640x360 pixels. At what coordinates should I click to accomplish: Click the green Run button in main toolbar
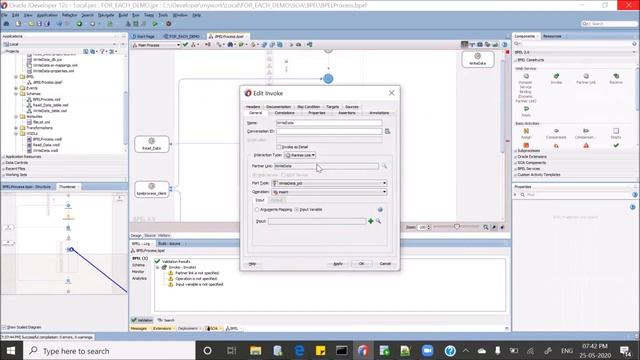click(155, 24)
